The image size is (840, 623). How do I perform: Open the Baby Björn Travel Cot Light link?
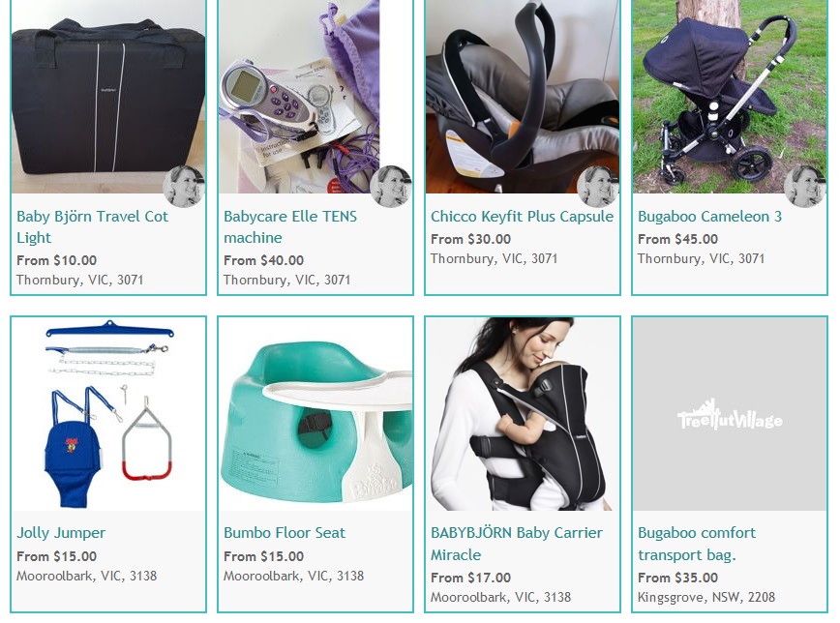tap(92, 227)
